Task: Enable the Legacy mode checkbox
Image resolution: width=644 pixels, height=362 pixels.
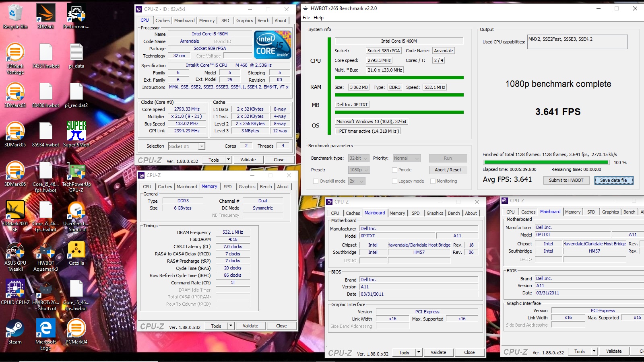Action: click(x=395, y=181)
